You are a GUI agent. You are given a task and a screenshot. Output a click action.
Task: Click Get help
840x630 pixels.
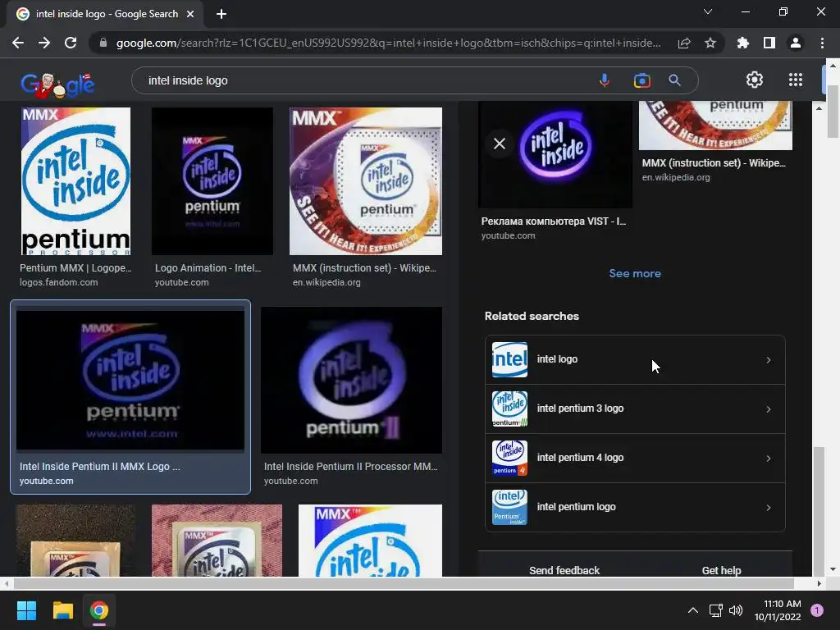[721, 571]
